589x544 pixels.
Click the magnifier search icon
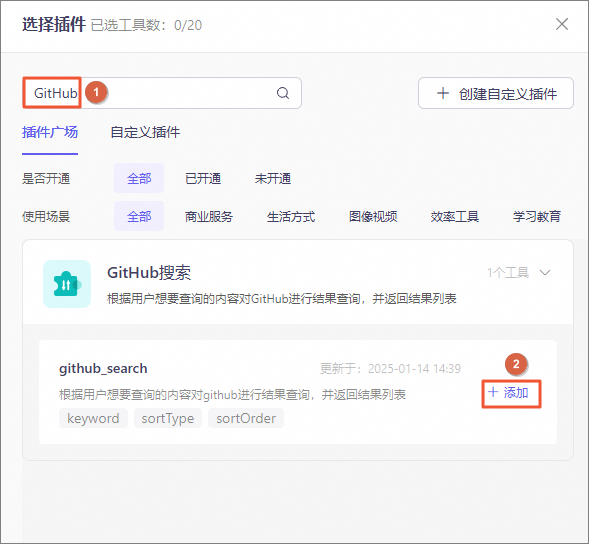point(282,93)
